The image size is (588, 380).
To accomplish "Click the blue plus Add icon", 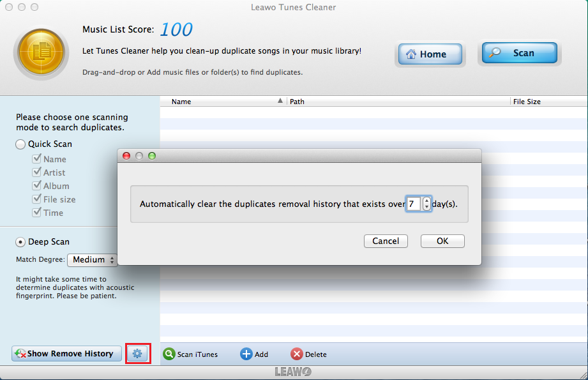I will (x=246, y=354).
